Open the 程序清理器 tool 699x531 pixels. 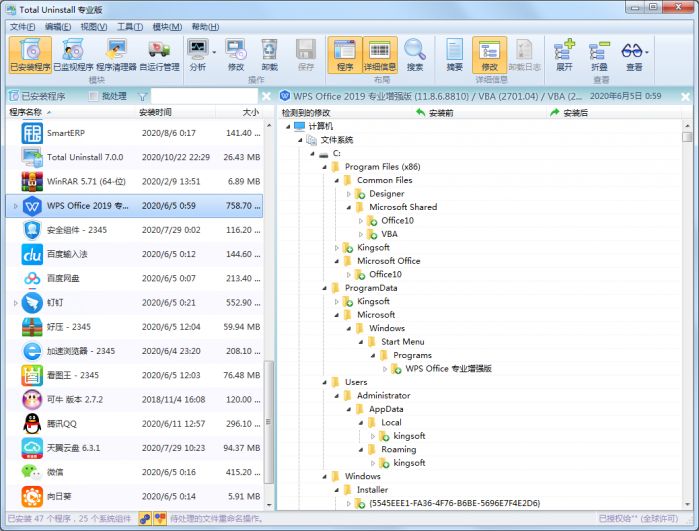(x=116, y=54)
